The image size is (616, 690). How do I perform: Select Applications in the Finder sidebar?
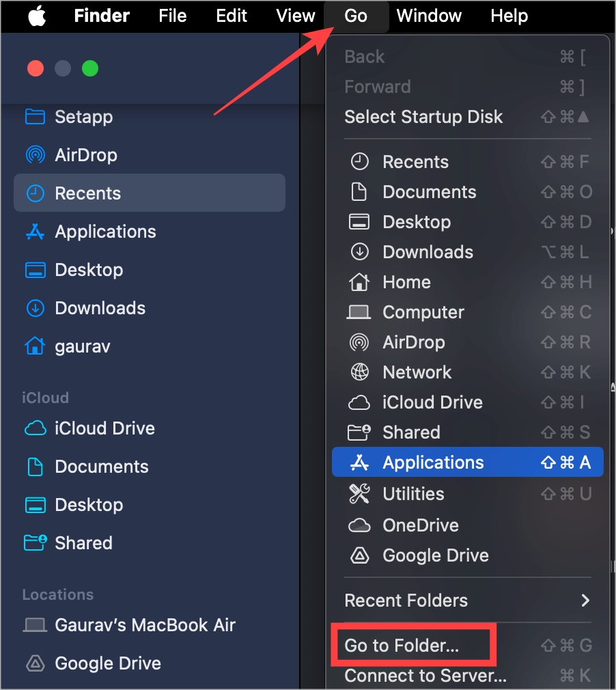tap(150, 232)
